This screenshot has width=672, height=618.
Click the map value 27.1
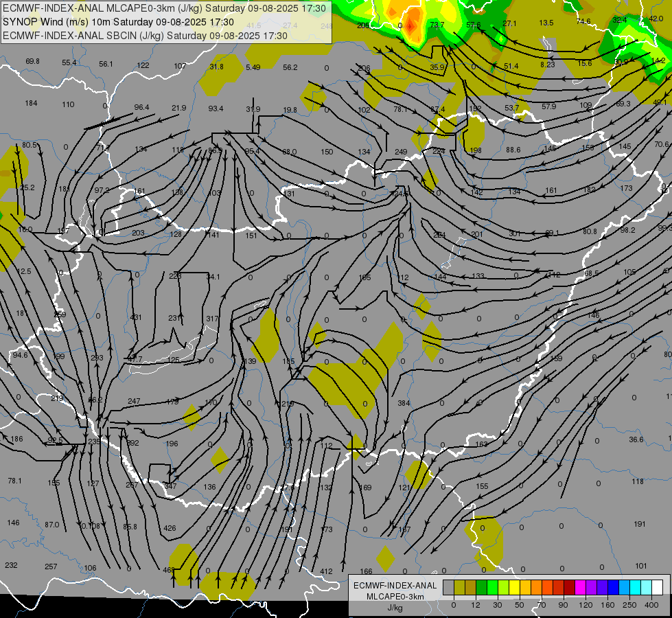coord(509,23)
